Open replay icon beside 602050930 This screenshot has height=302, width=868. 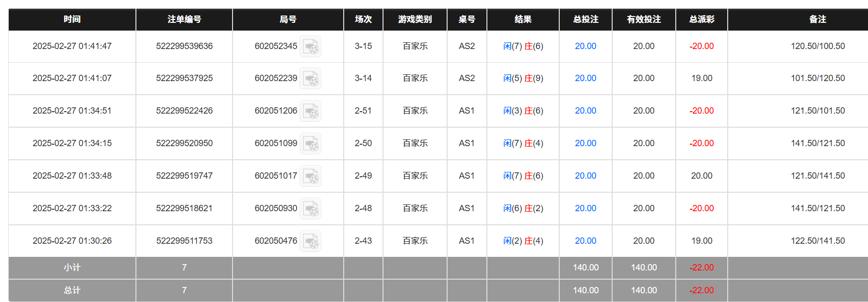(x=310, y=209)
